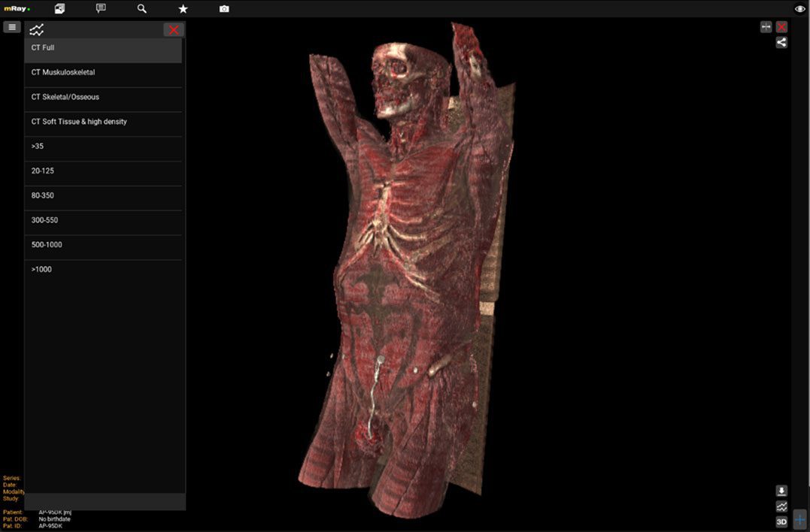Viewport: 810px width, 532px height.
Task: Click the download arrow icon
Action: pos(781,491)
